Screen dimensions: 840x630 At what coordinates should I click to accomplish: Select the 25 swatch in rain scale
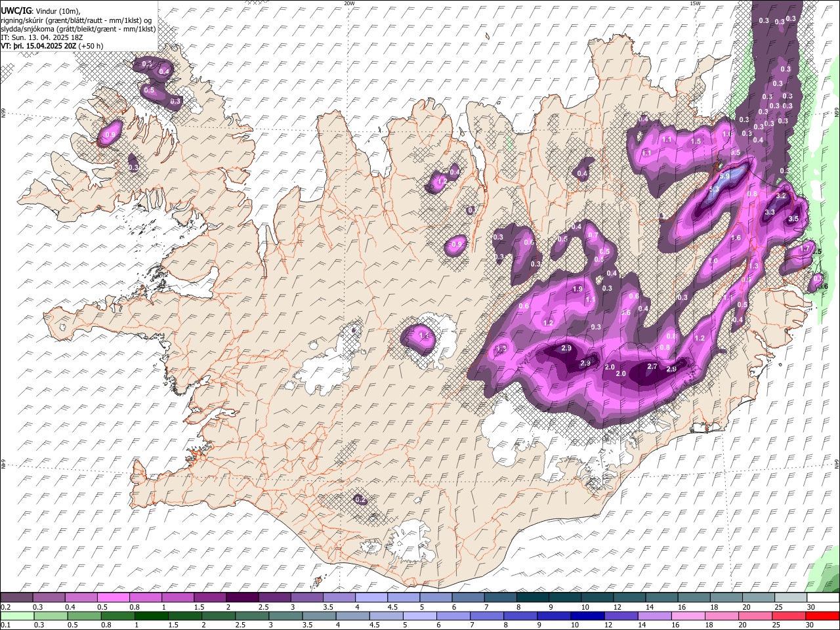(x=788, y=616)
